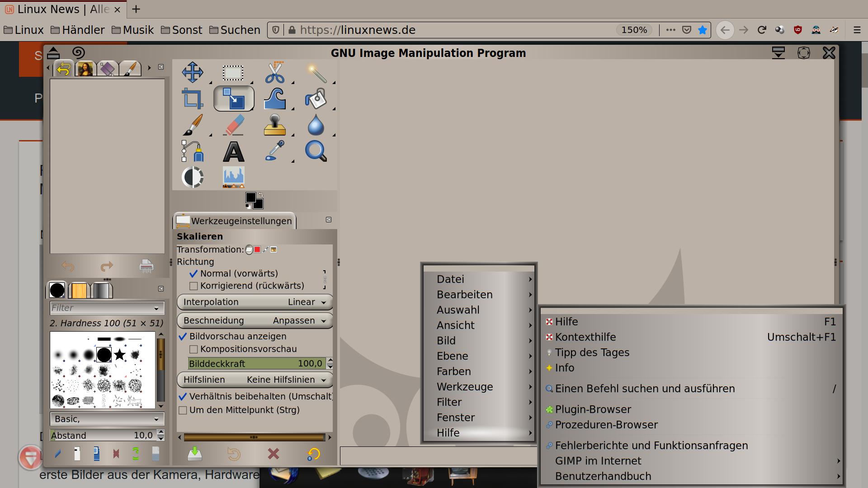This screenshot has width=868, height=488.
Task: Open the Farben menu entry
Action: click(479, 371)
